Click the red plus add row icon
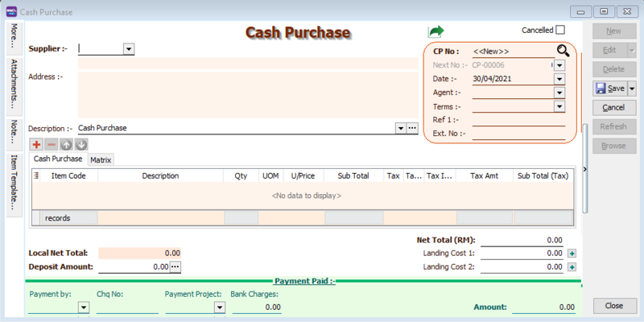This screenshot has height=322, width=644. click(35, 144)
